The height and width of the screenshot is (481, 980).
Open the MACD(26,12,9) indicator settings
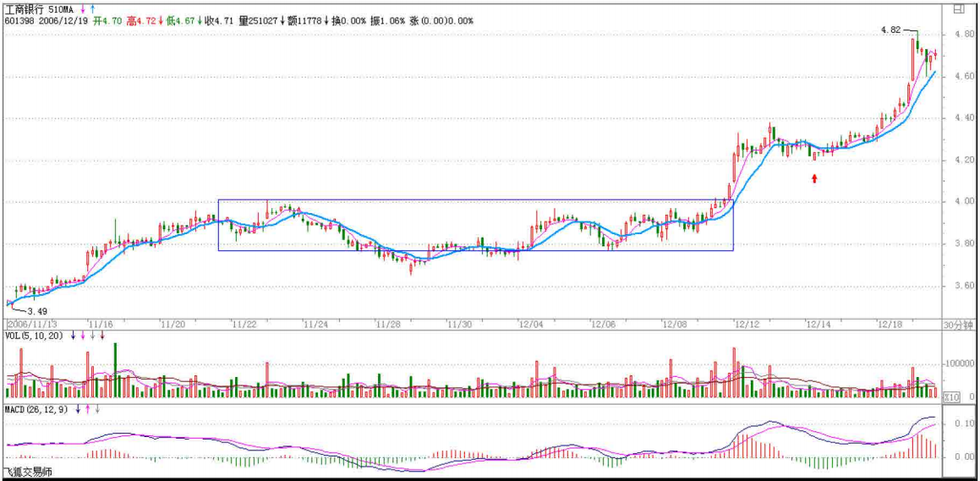tap(37, 409)
